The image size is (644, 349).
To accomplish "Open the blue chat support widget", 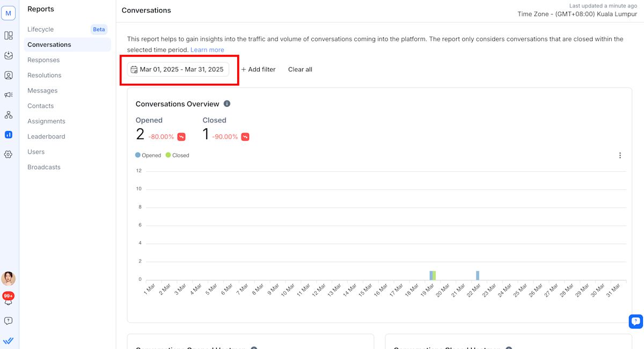I will pyautogui.click(x=635, y=321).
